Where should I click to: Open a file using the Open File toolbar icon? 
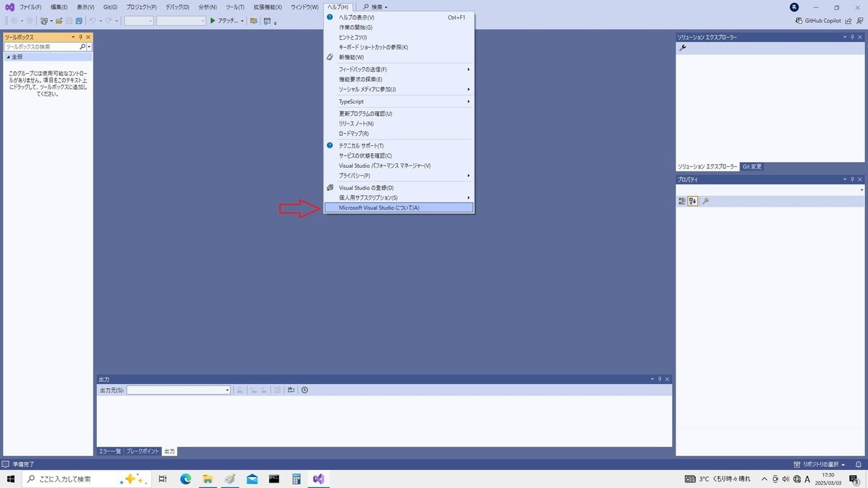[58, 21]
